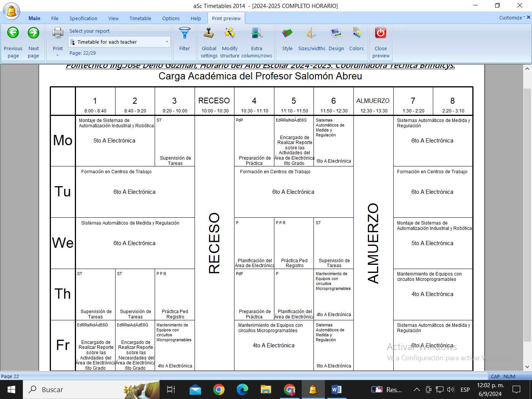The height and width of the screenshot is (399, 532).
Task: Switch to the Main tab
Action: pos(34,18)
